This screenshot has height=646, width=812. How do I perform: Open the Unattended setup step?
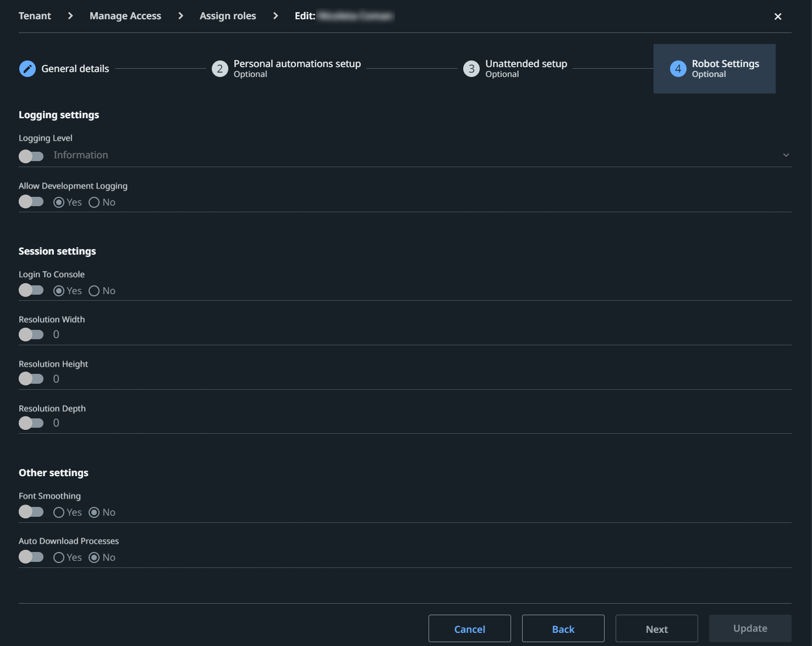[x=471, y=68]
